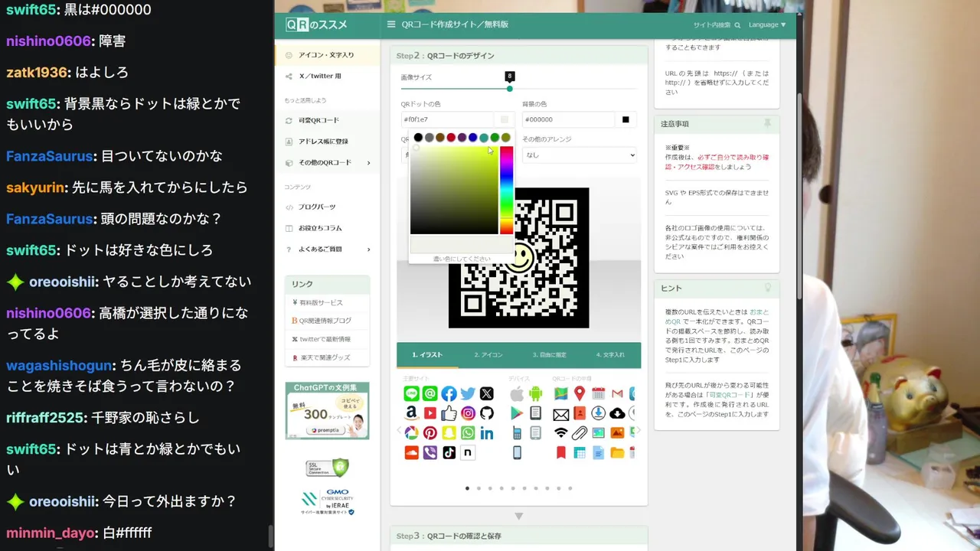Click the QRのススメ site logo
Image resolution: width=980 pixels, height=551 pixels.
(317, 24)
